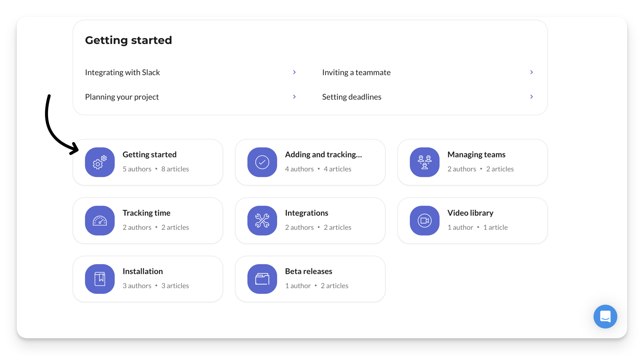Click the Integrations wrench icon
The width and height of the screenshot is (644, 355).
click(262, 221)
